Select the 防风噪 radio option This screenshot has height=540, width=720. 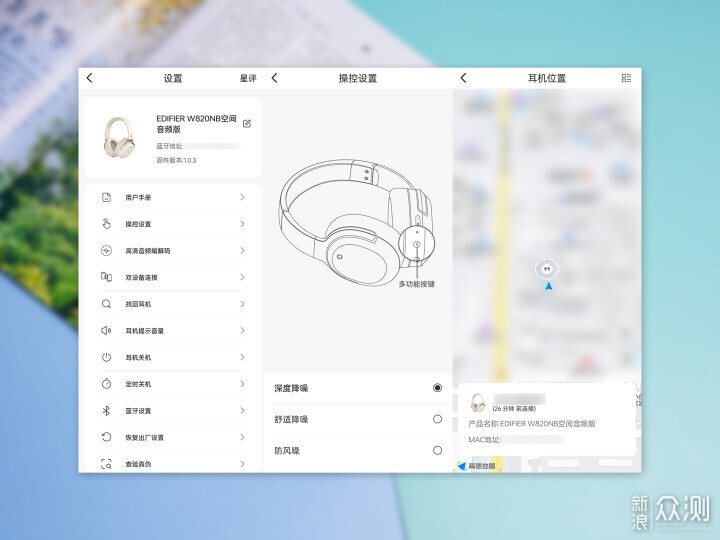point(437,450)
